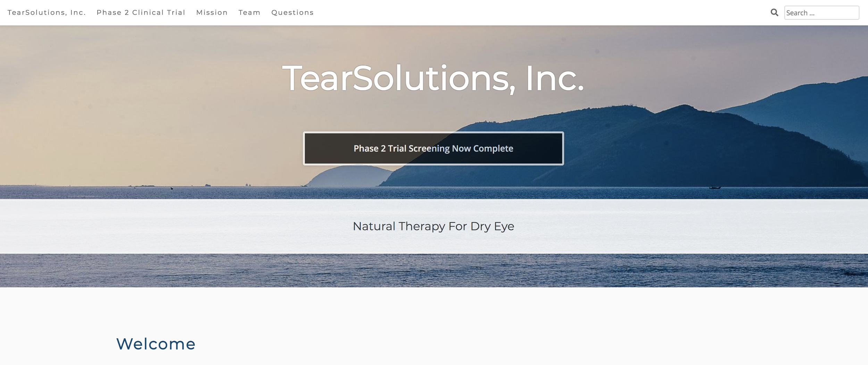868x365 pixels.
Task: Open the TearSolutions, Inc. home link in navbar
Action: click(x=47, y=12)
